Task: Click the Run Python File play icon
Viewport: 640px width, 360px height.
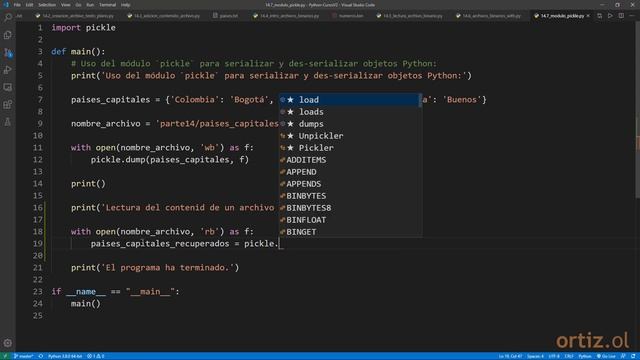Action: click(x=610, y=16)
